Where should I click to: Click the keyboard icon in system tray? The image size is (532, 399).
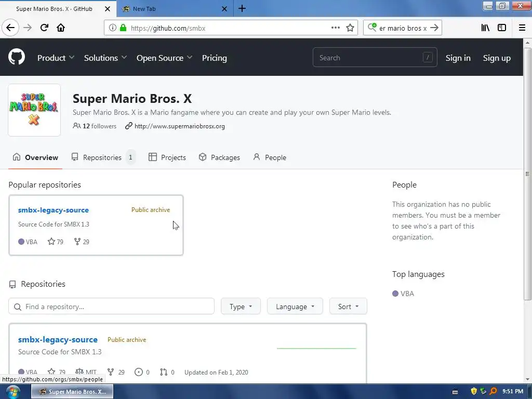pyautogui.click(x=455, y=392)
